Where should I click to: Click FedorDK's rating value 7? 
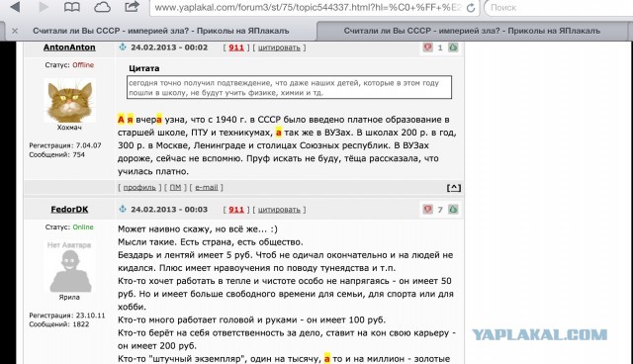tap(440, 210)
